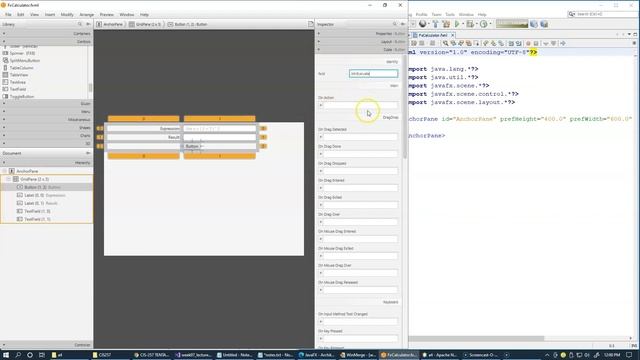Select the TableView control icon in Library
Screen dimensions: 640x360
coord(5,75)
